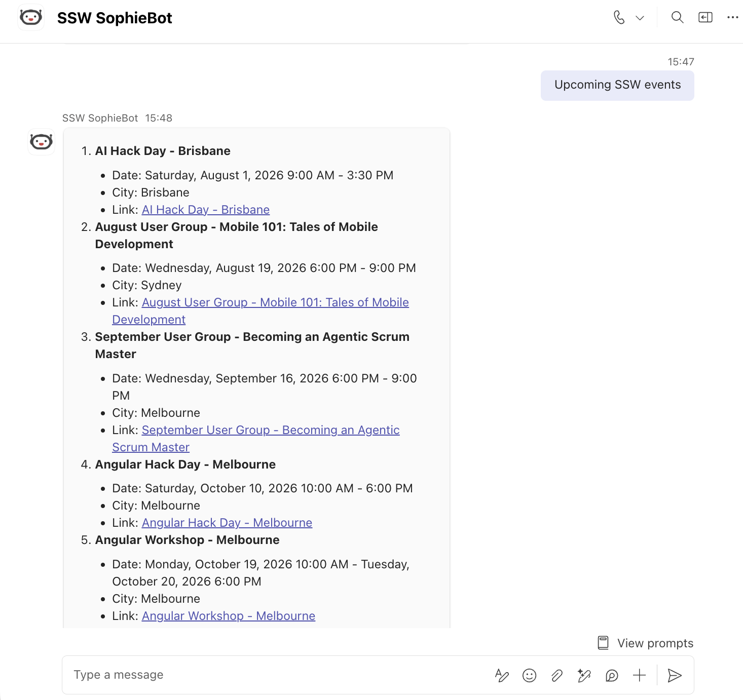Open the AI Hack Day - Brisbane link

(x=206, y=210)
